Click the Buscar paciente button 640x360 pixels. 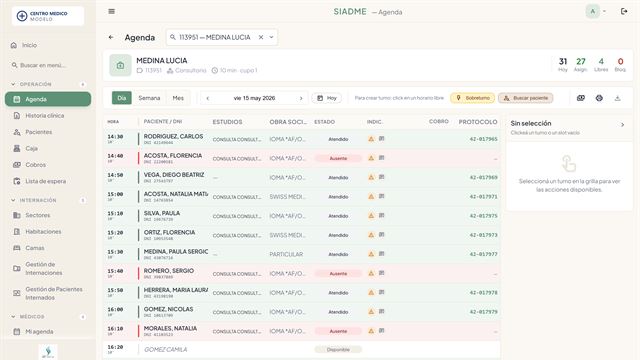pyautogui.click(x=526, y=98)
